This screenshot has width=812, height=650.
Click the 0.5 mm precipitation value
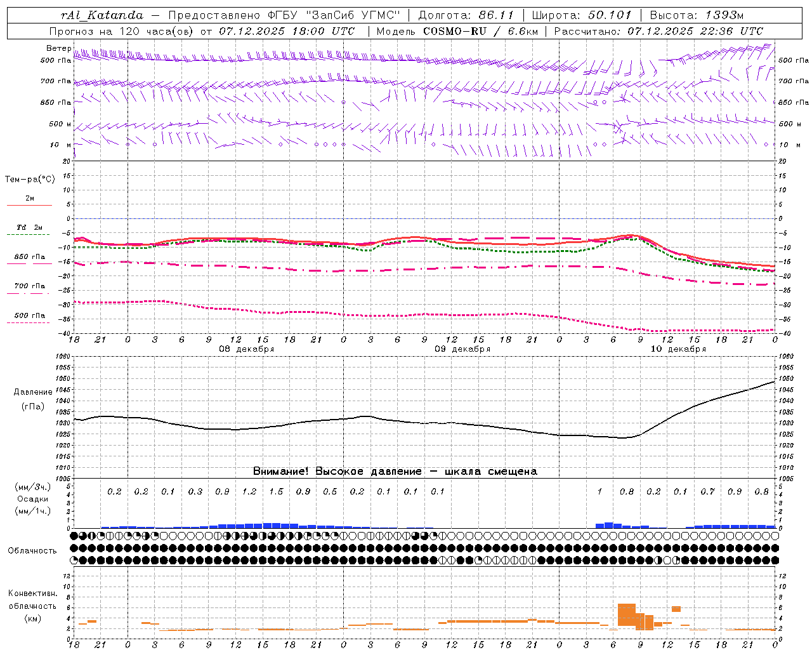[x=330, y=492]
